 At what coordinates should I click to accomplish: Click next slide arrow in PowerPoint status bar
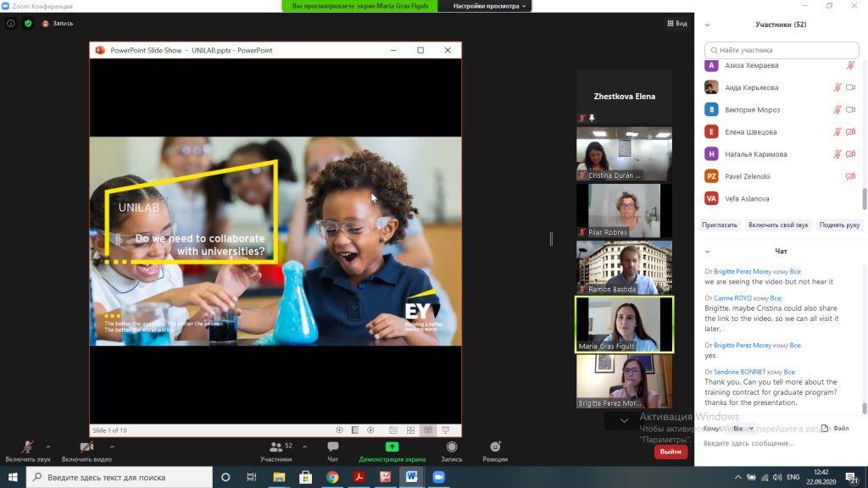point(370,430)
